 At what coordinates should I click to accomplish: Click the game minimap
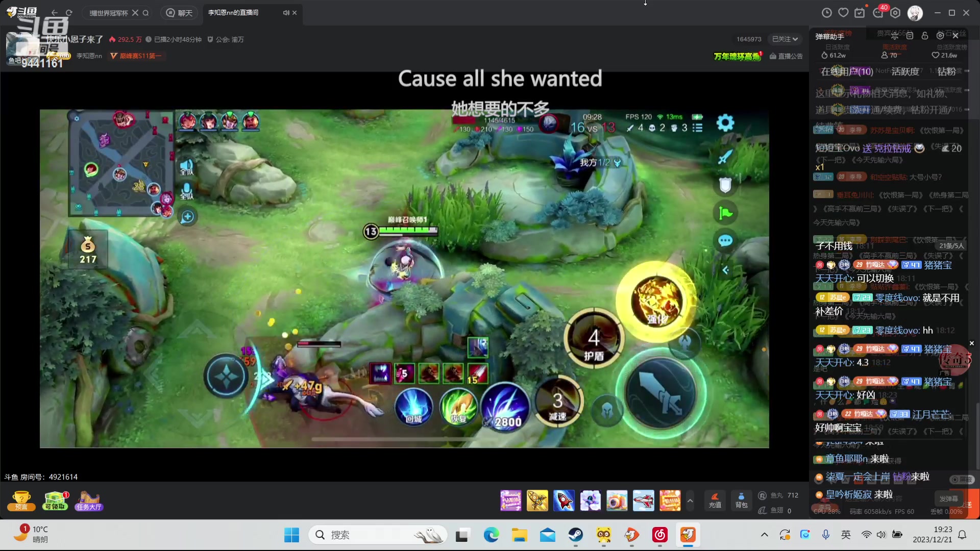coord(120,163)
